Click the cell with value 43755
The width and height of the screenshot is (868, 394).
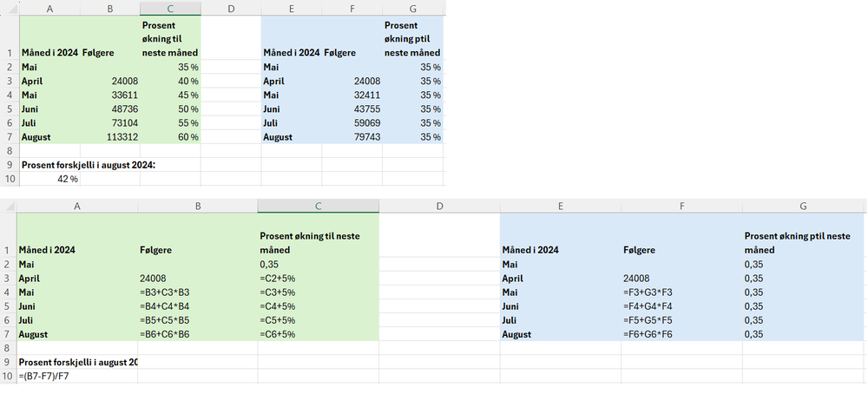coord(352,108)
